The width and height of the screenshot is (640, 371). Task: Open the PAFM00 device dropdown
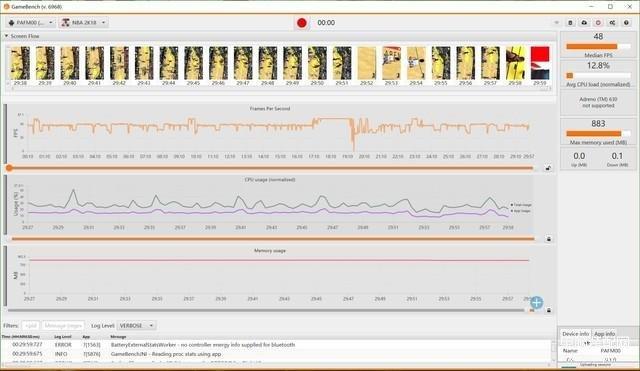(31, 22)
